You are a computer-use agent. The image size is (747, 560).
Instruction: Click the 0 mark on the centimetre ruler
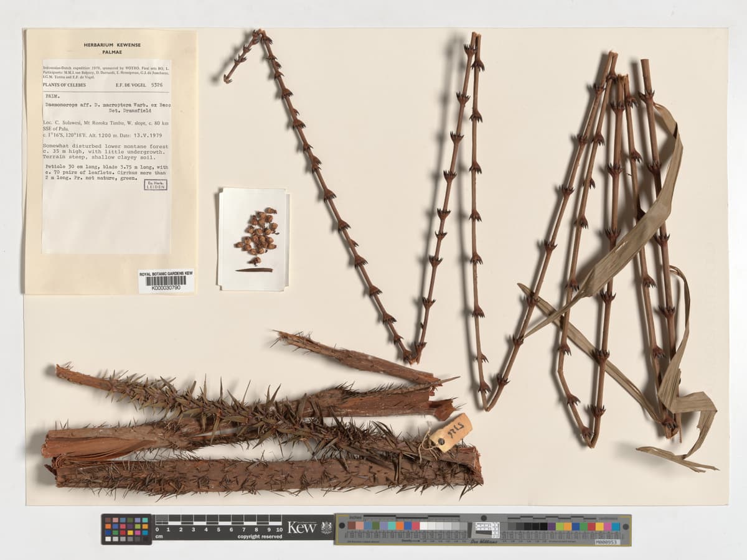tap(157, 529)
